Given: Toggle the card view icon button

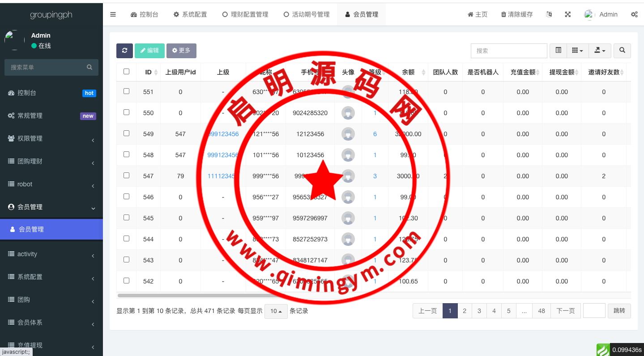Looking at the screenshot, I should (x=558, y=51).
